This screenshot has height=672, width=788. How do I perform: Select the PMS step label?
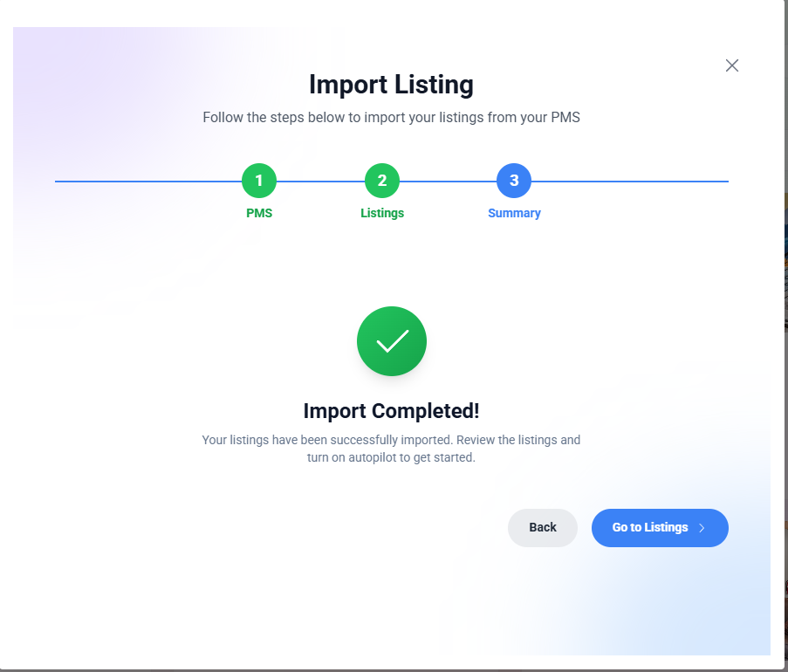[x=258, y=212]
